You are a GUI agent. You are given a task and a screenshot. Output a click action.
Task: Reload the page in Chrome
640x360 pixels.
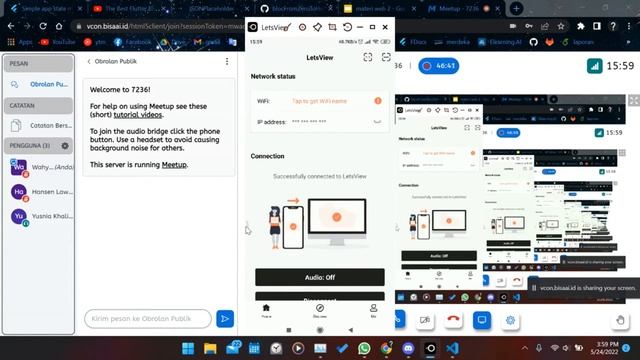(x=43, y=26)
